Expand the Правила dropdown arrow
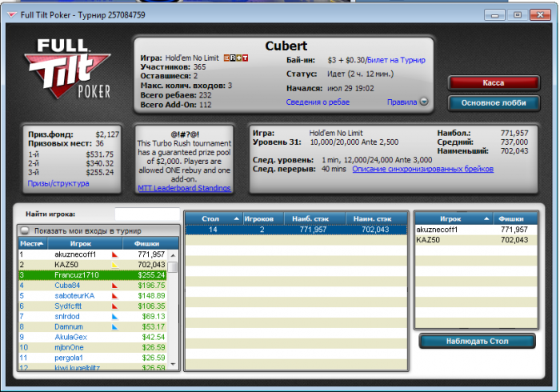560x392 pixels. coord(424,102)
